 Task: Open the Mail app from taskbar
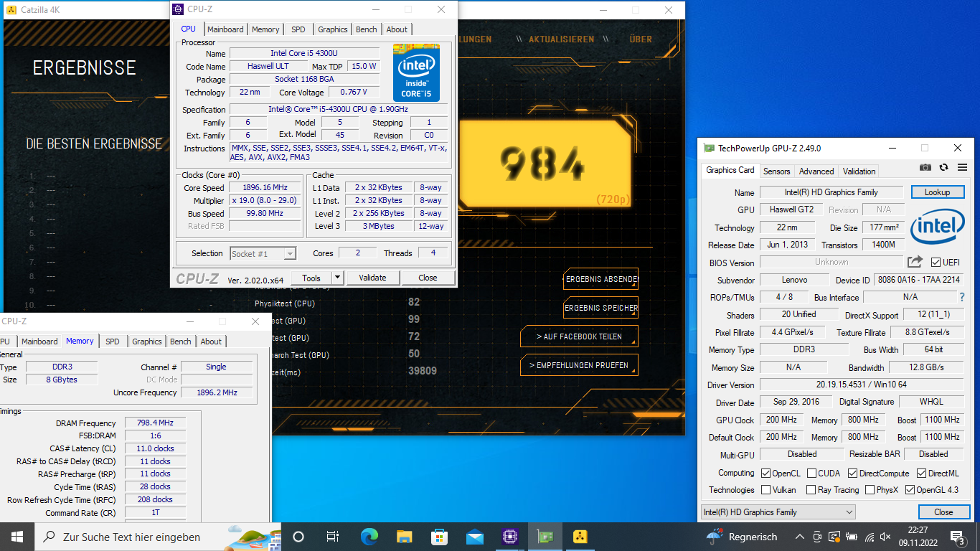click(x=474, y=536)
